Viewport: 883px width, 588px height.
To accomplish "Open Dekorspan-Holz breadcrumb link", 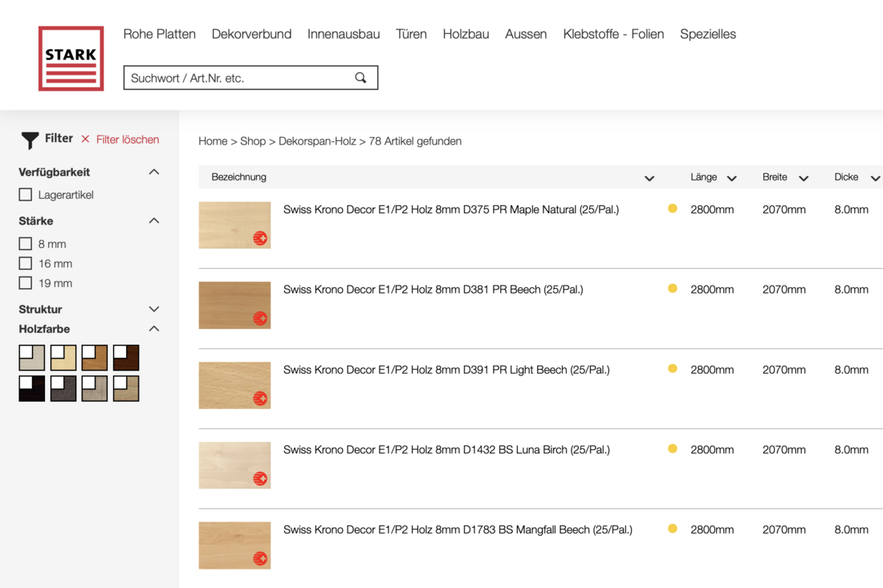I will coord(317,141).
